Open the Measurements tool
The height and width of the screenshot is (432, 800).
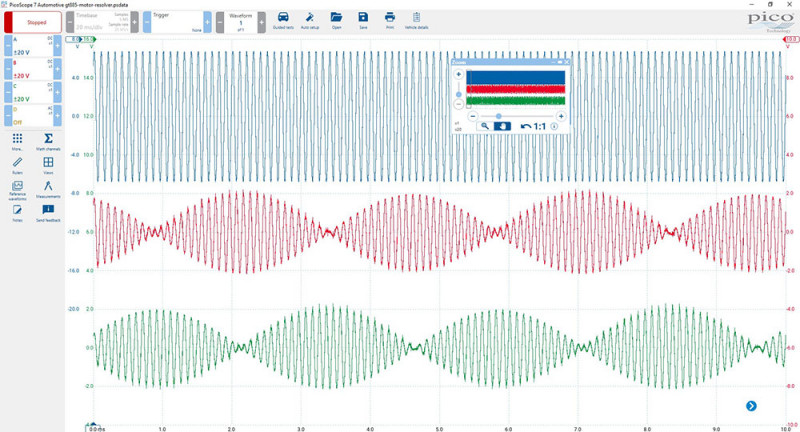click(x=48, y=190)
